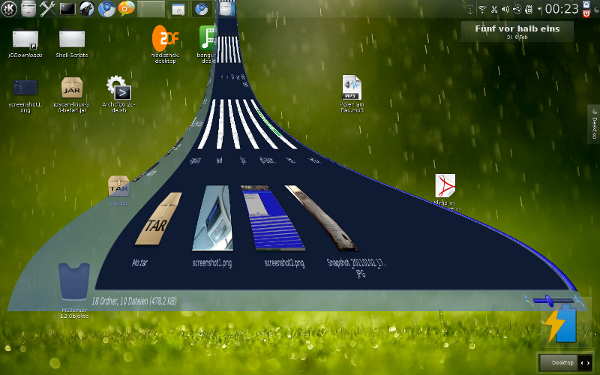Launch the gear-and-terminal script shortcut
This screenshot has height=375, width=600.
(x=119, y=94)
